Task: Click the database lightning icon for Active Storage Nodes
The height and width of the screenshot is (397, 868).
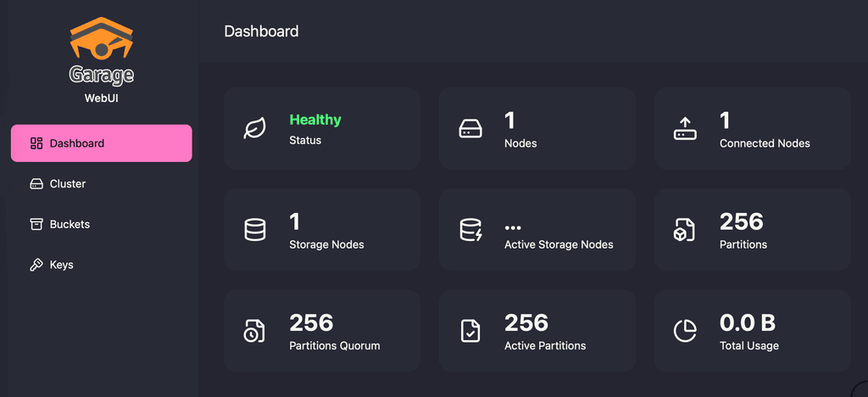Action: [470, 230]
